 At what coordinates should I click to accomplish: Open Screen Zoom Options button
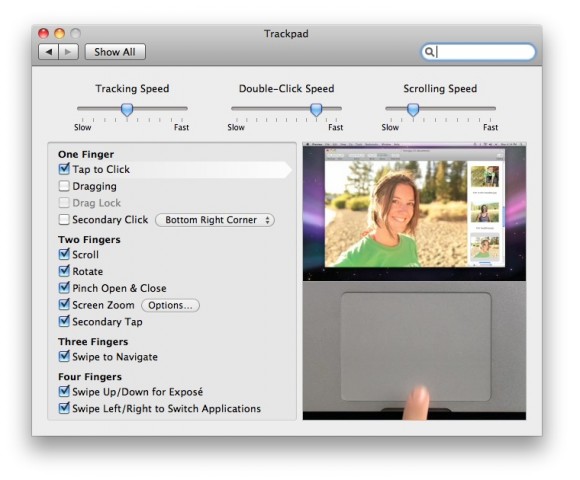click(x=170, y=305)
